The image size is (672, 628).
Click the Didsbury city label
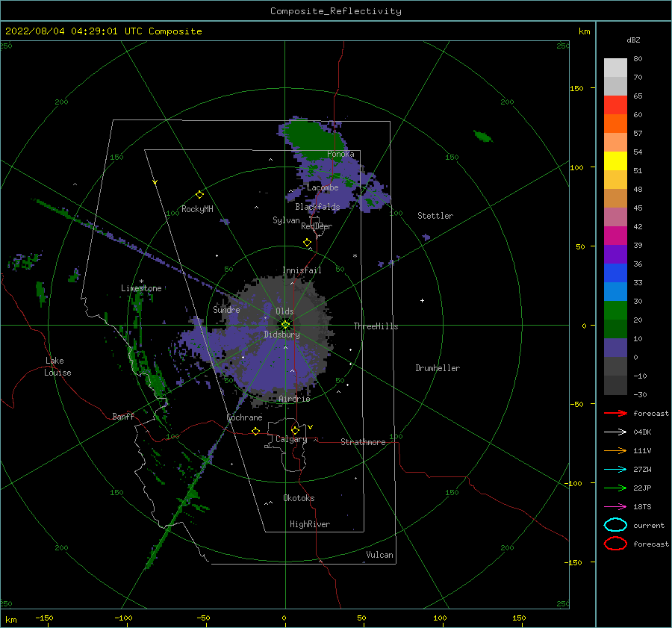(281, 335)
